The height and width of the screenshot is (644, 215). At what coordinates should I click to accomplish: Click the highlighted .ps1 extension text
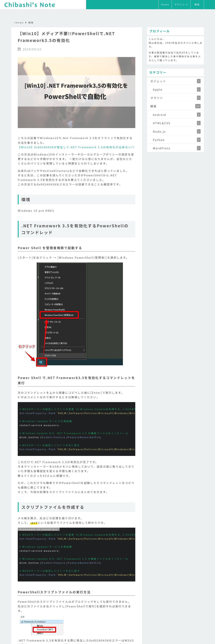pos(34,523)
